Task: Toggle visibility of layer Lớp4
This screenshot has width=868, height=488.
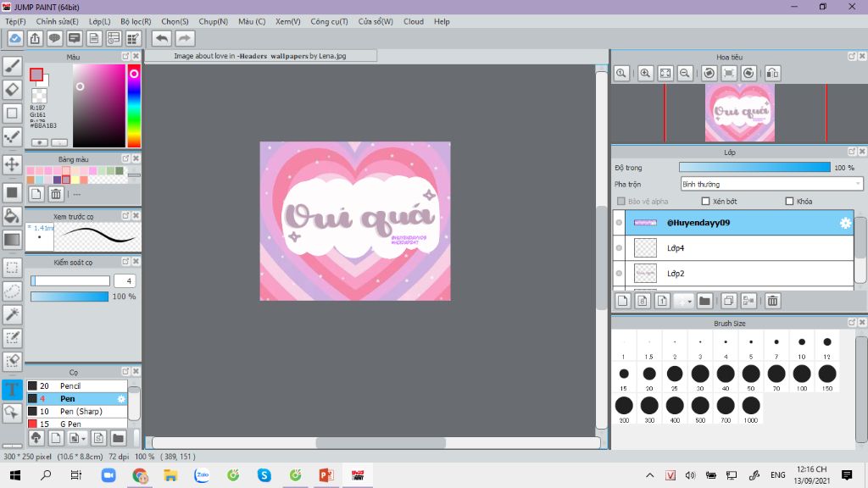Action: 619,248
